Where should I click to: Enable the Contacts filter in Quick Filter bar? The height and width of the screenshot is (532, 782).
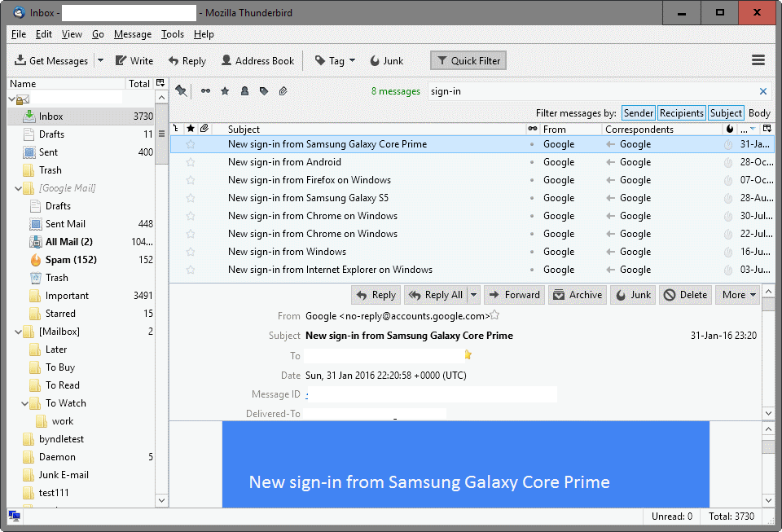tap(244, 91)
